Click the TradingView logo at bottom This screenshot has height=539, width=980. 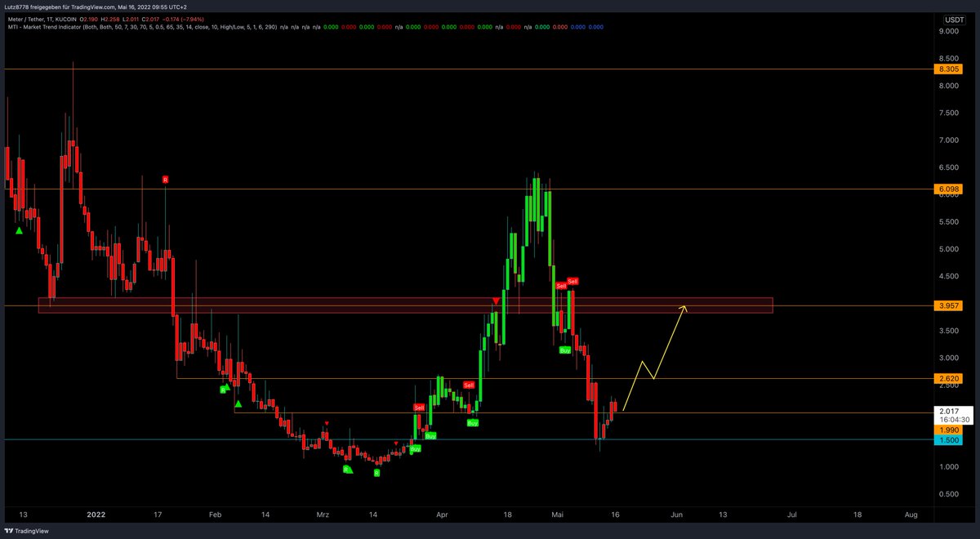[25, 531]
